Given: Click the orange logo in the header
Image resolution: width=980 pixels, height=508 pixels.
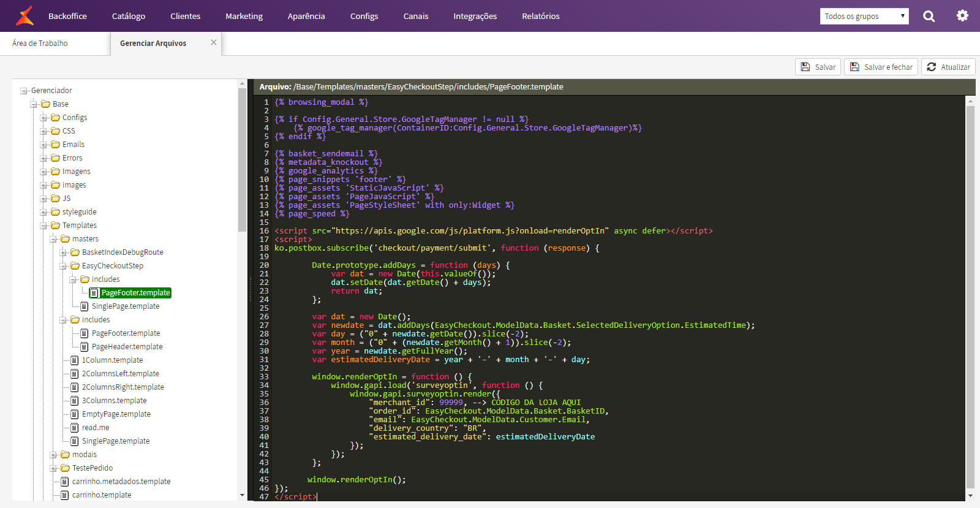Looking at the screenshot, I should pyautogui.click(x=24, y=16).
